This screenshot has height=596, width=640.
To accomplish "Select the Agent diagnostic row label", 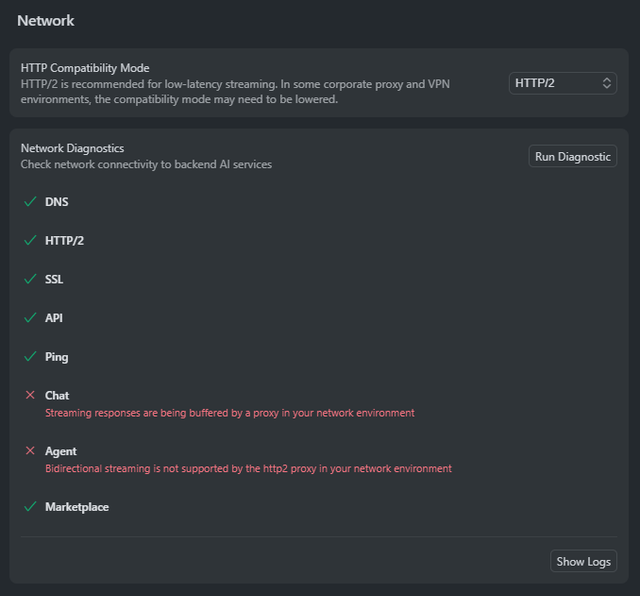I will point(61,452).
